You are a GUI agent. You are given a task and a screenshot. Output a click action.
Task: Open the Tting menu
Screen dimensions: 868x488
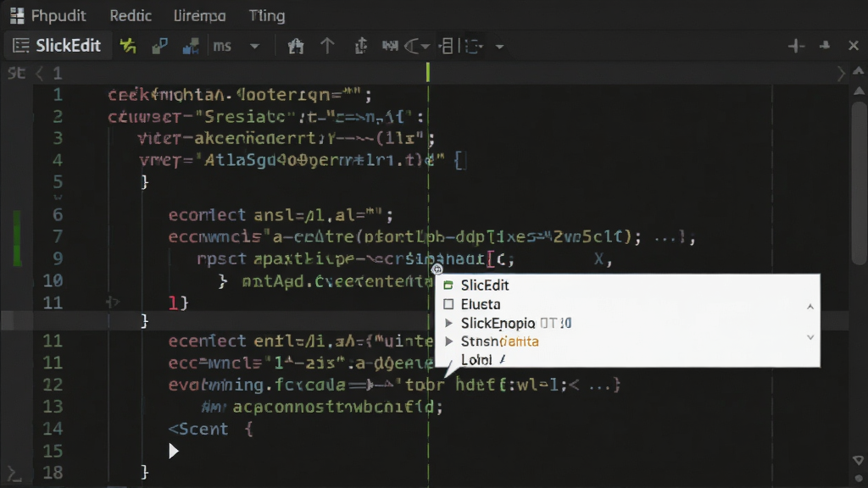point(267,15)
